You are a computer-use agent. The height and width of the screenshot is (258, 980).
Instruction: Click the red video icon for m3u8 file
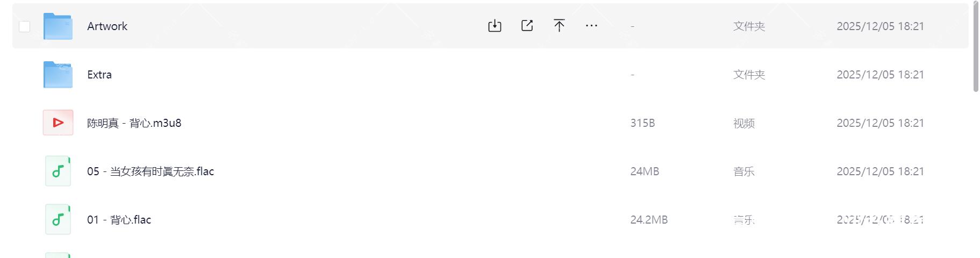click(58, 123)
